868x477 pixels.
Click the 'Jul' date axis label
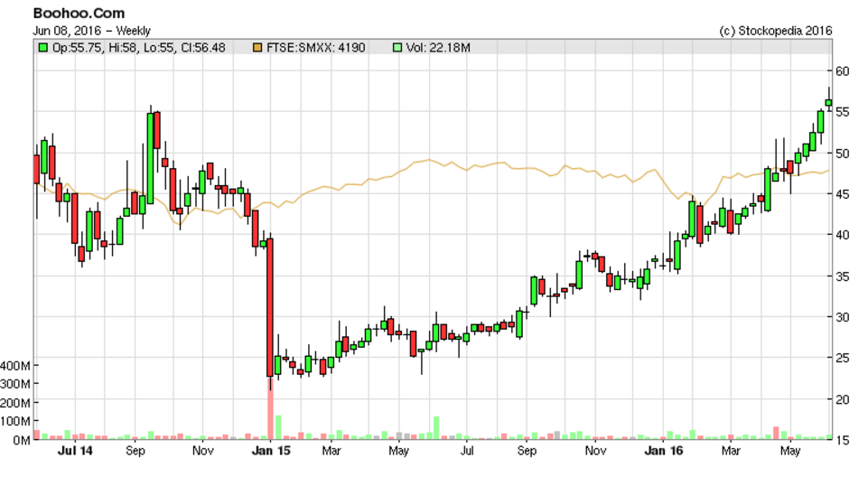click(x=467, y=451)
